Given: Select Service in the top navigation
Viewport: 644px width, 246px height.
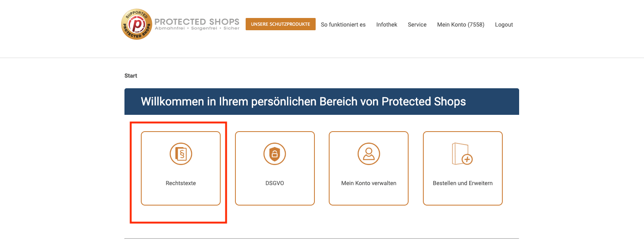Looking at the screenshot, I should [417, 25].
